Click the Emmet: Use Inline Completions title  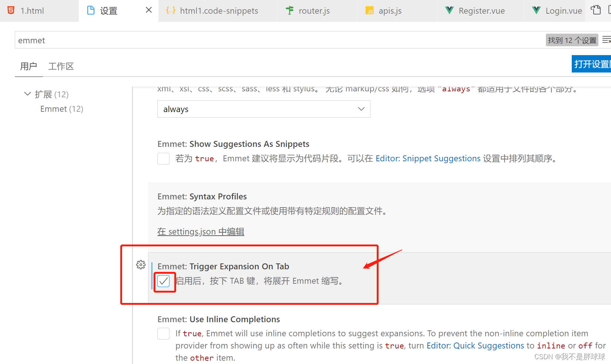point(219,319)
